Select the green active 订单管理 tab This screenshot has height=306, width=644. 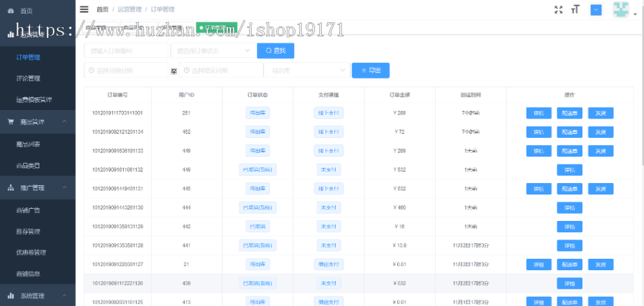217,28
